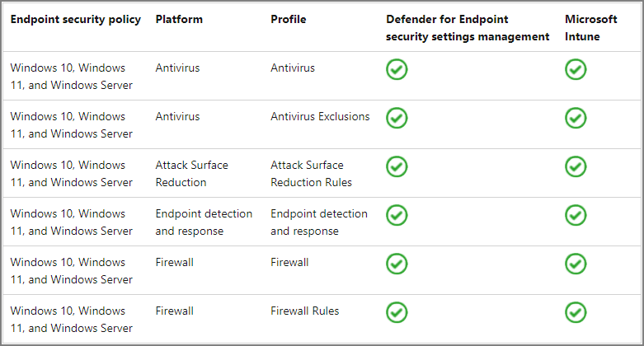Image resolution: width=644 pixels, height=346 pixels.
Task: Click Defender checkmark in Firewall profile row
Action: point(397,264)
